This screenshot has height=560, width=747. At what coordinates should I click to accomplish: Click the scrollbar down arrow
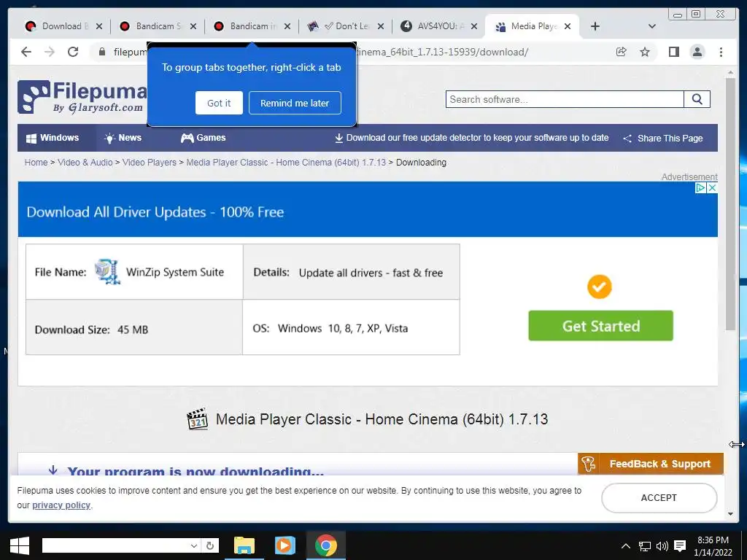pyautogui.click(x=730, y=514)
